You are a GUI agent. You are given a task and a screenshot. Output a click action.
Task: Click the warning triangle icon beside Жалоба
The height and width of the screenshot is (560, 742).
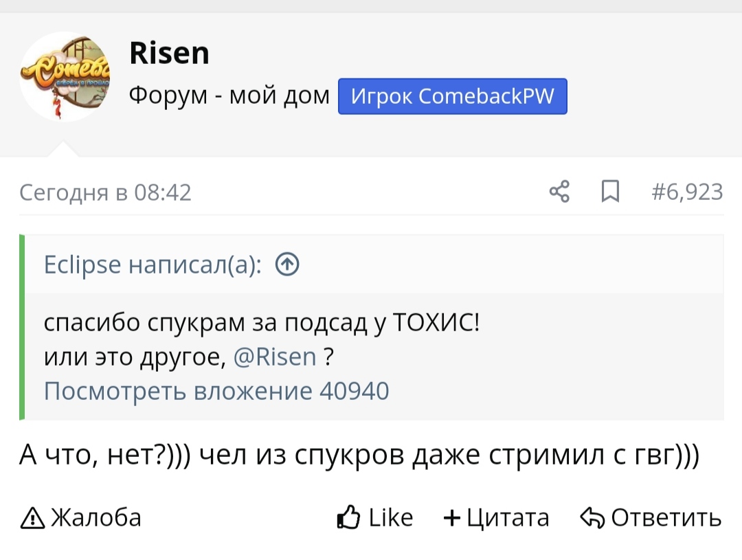[x=32, y=518]
